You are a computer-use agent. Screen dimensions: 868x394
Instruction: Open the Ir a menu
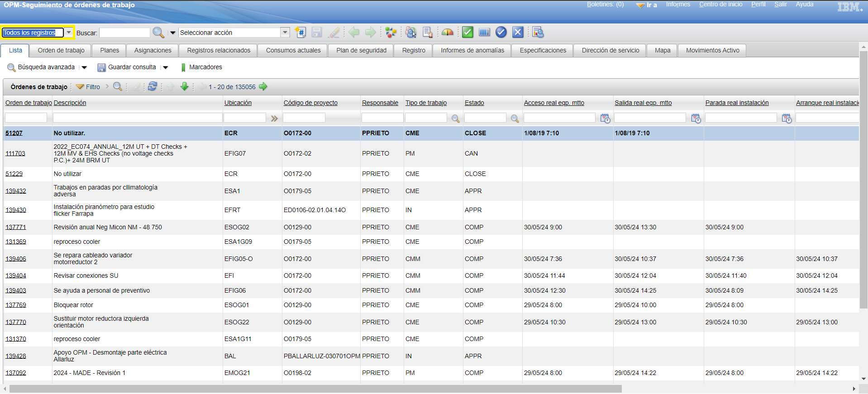click(647, 5)
